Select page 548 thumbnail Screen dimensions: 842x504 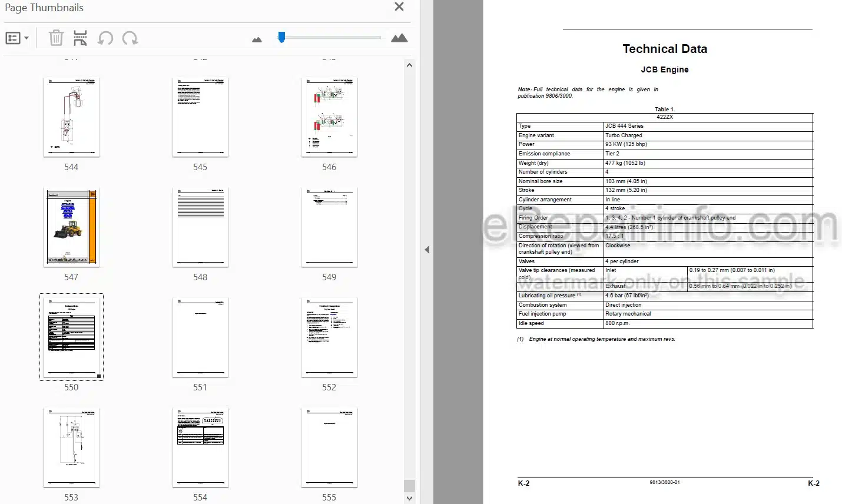click(x=200, y=227)
